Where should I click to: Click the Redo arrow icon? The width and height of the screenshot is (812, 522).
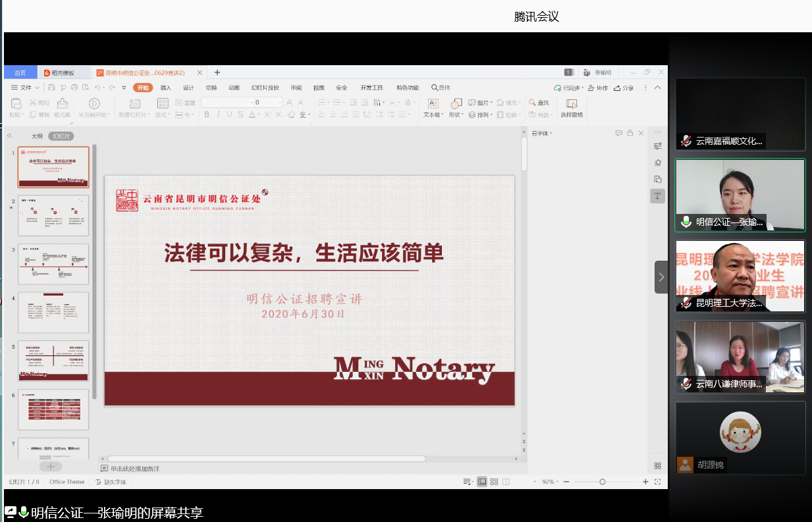click(x=112, y=88)
